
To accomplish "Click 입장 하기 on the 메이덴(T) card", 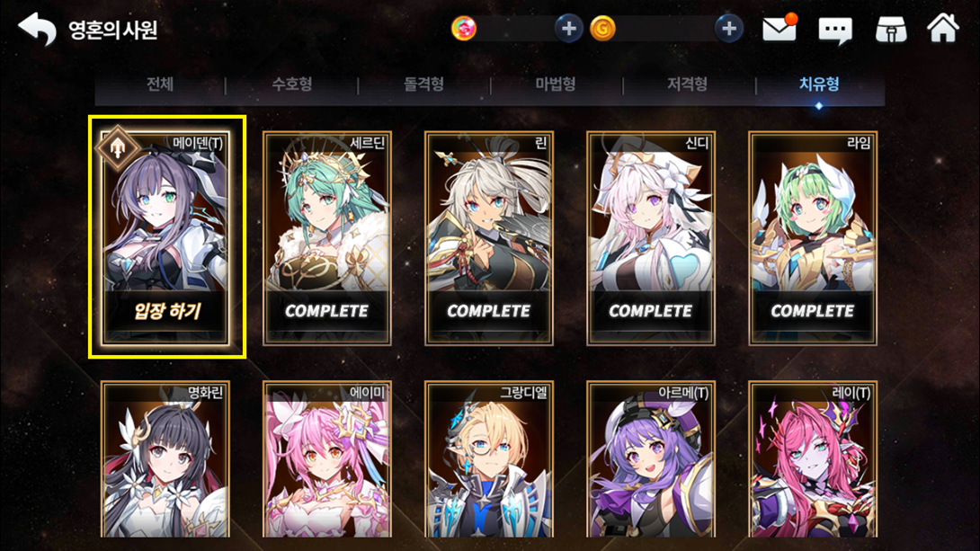I will [167, 311].
